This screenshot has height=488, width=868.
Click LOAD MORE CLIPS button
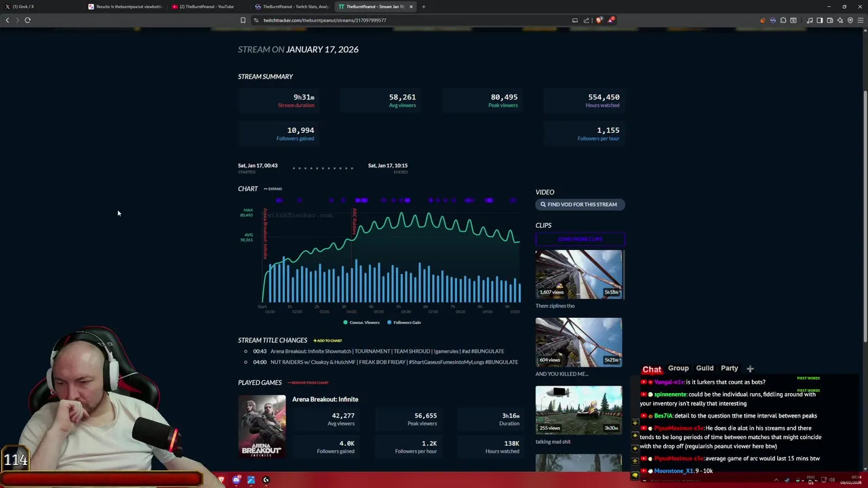[x=580, y=239]
